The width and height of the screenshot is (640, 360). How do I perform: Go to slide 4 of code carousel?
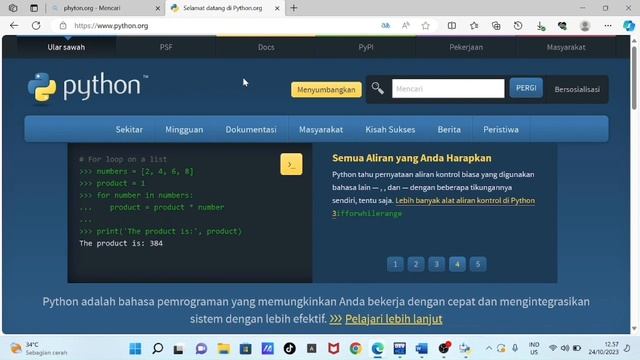pyautogui.click(x=457, y=264)
